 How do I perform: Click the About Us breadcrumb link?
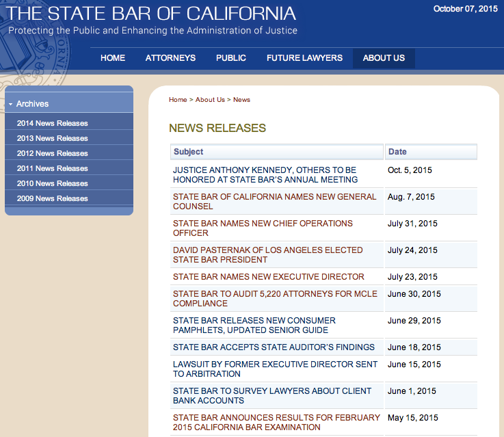tap(210, 100)
